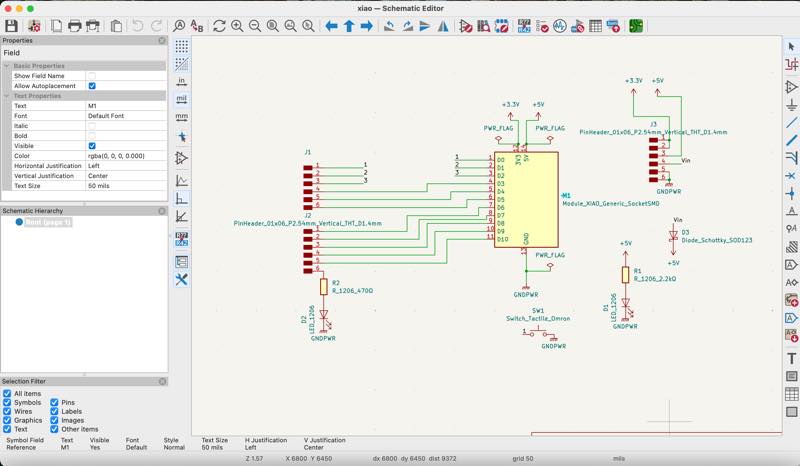The width and height of the screenshot is (800, 466).
Task: Toggle All items in Selection Filter
Action: coord(7,394)
